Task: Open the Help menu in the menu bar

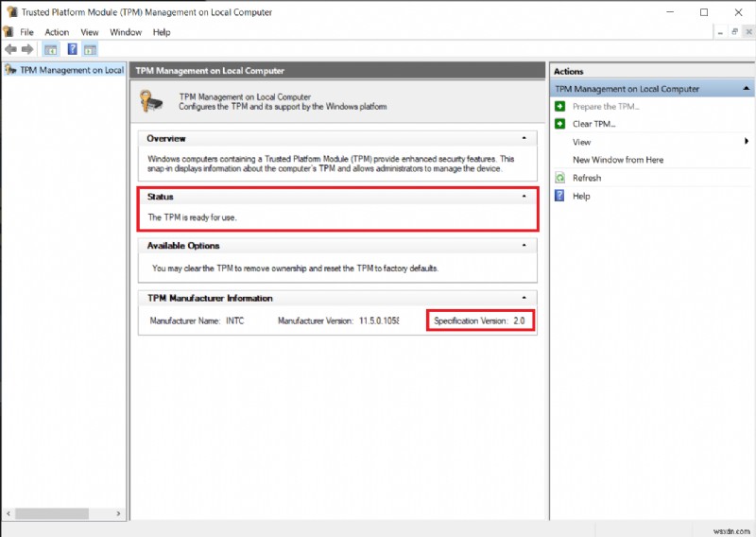Action: [162, 32]
